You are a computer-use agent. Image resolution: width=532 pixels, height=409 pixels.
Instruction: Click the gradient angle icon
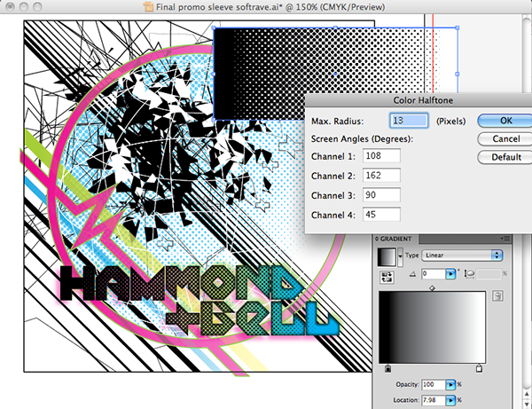pyautogui.click(x=412, y=274)
